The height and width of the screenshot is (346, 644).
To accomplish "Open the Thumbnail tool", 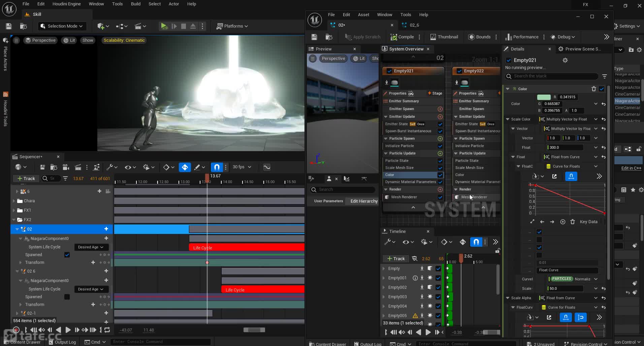I will [444, 37].
